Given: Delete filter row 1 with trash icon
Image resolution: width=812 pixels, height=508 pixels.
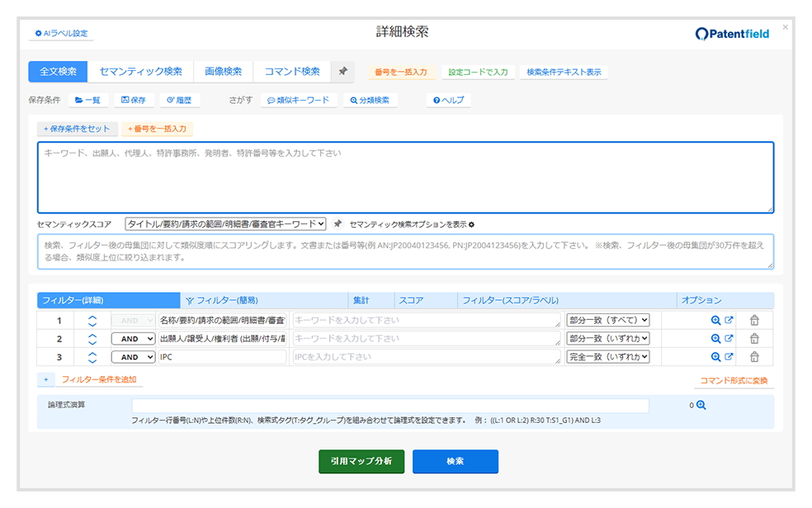Looking at the screenshot, I should [754, 320].
